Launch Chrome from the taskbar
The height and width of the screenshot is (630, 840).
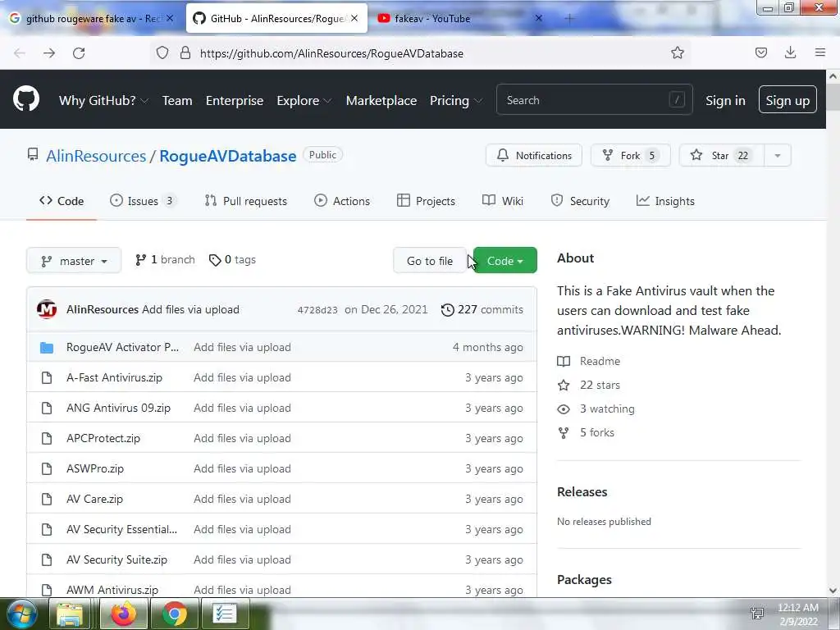pos(175,614)
